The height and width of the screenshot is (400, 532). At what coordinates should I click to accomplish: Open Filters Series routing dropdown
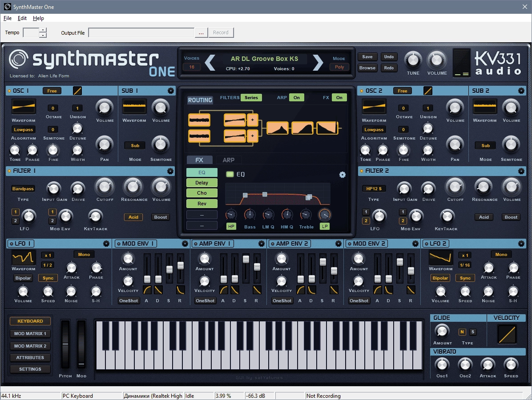(x=251, y=98)
